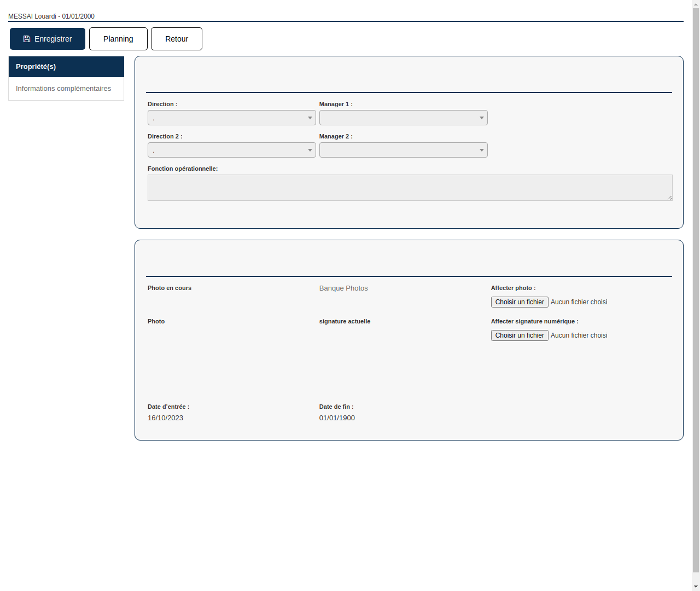Click the scrollbar up arrow
Viewport: 700px width, 591px height.
tap(696, 4)
